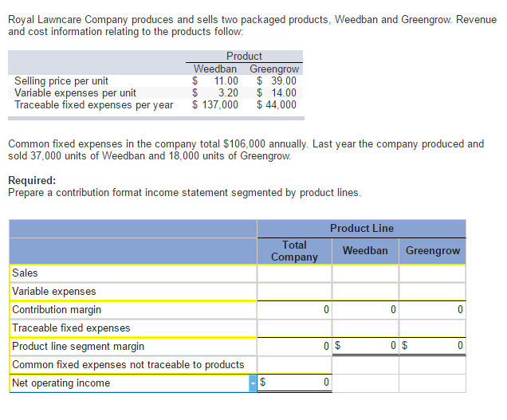Select the Traceable fixed expenses label cell
Screen dimensions: 507x420
[x=133, y=328]
